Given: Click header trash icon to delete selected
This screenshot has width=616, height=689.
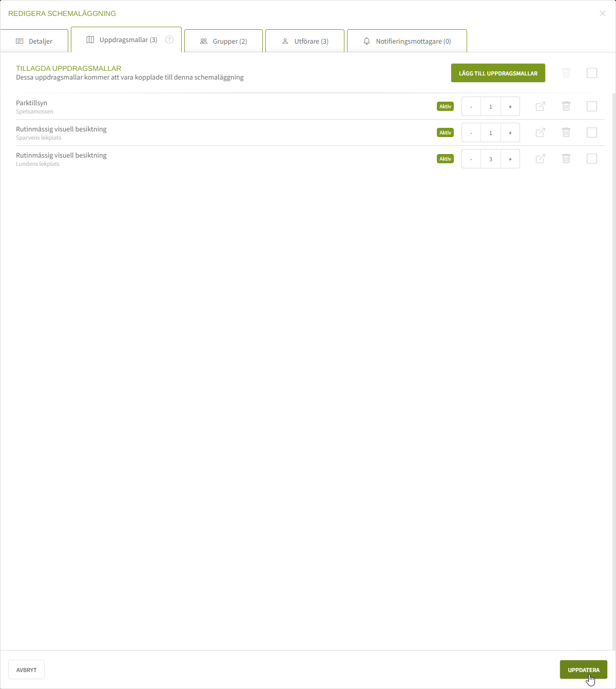Looking at the screenshot, I should 566,73.
